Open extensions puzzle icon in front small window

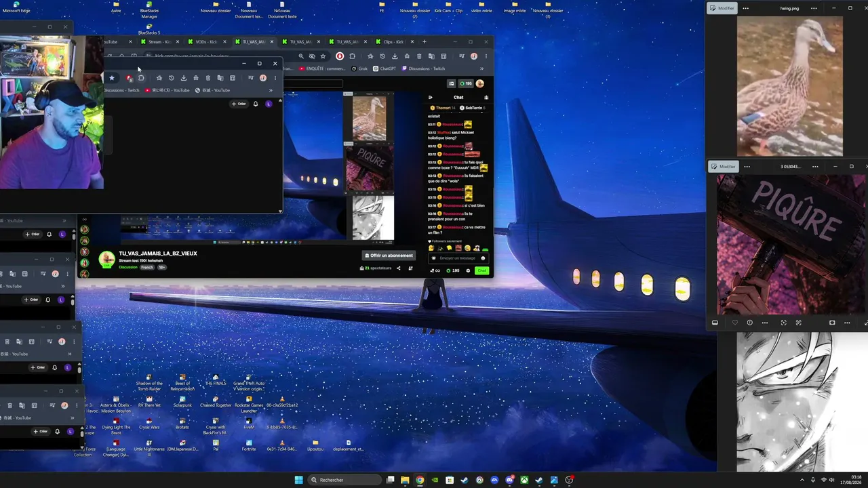[x=141, y=78]
